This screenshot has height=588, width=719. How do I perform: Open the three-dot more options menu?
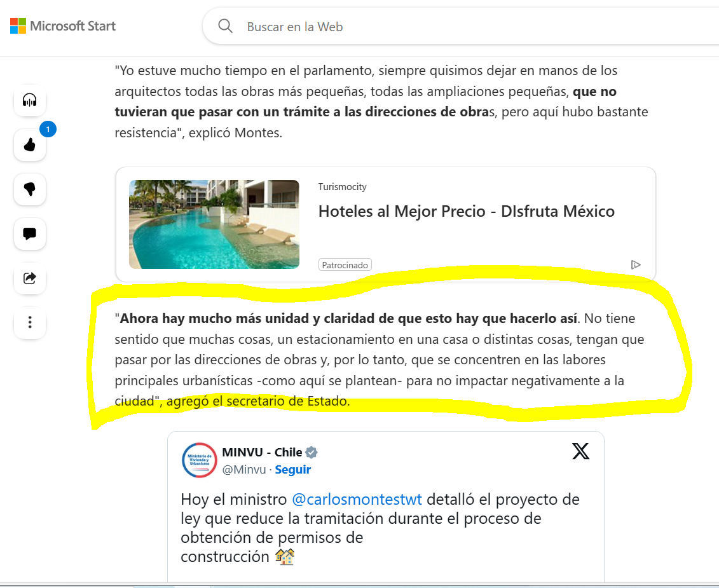click(x=30, y=322)
